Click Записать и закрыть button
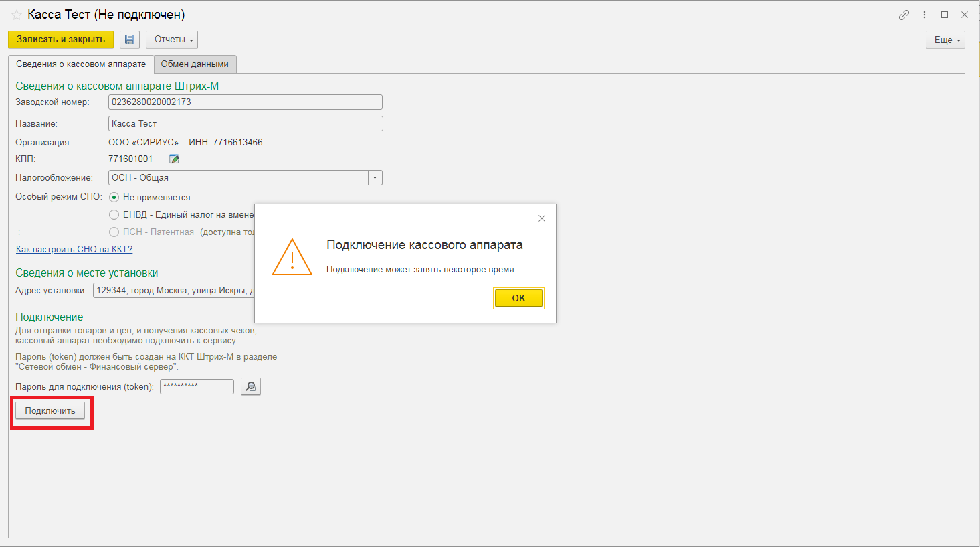The height and width of the screenshot is (547, 980). click(x=61, y=40)
